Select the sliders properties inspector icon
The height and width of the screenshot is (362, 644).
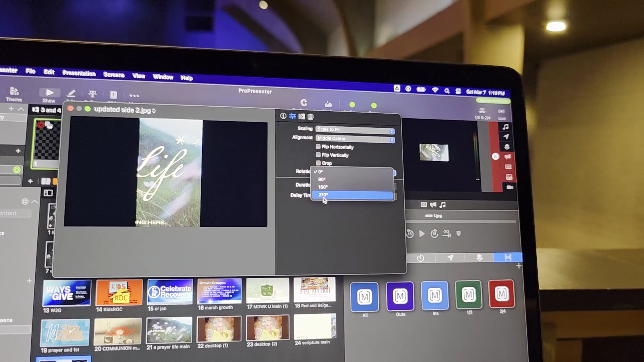point(292,116)
